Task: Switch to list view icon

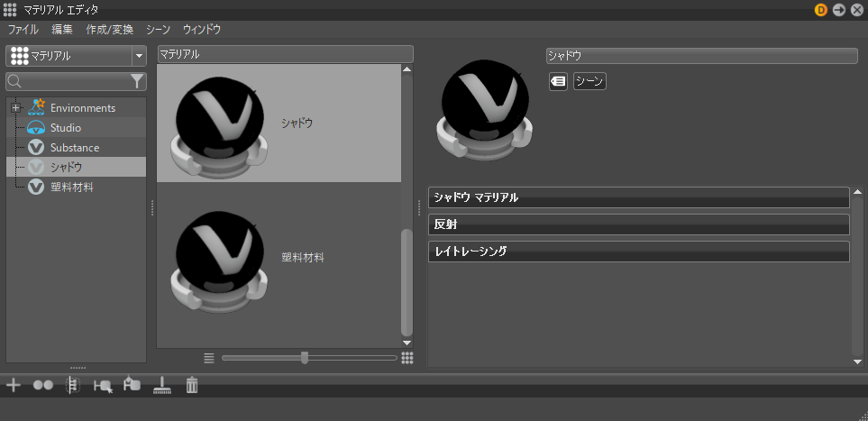Action: (209, 358)
